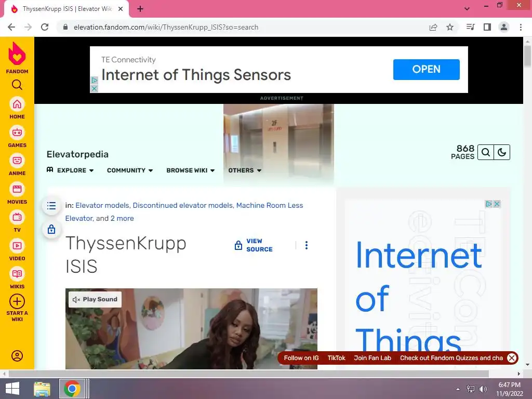Expand the Explore menu
Screen dimensions: 532x399
click(x=70, y=170)
